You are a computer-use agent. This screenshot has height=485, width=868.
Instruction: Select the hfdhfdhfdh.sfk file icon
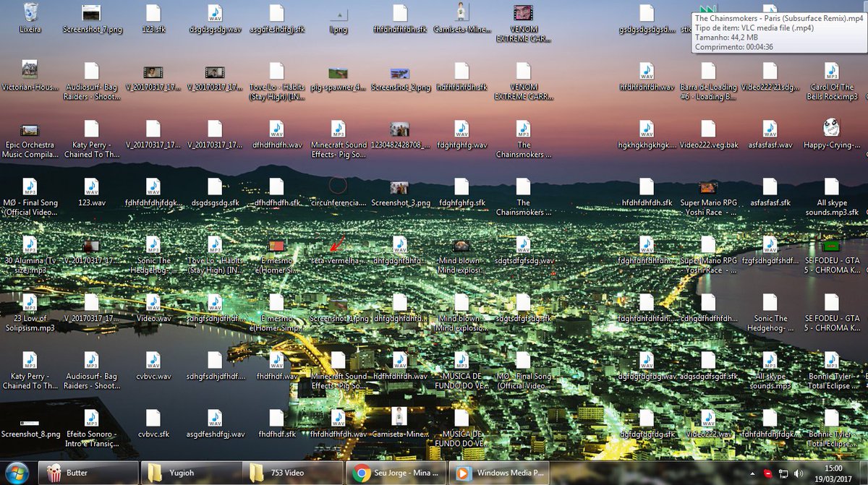[x=647, y=192]
